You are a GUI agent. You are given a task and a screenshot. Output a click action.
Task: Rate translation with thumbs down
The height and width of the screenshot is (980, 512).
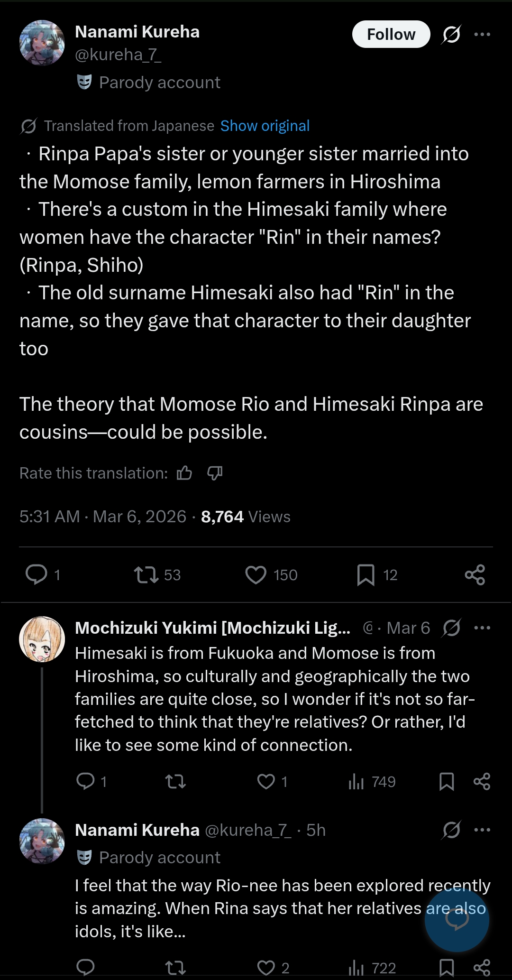click(215, 473)
